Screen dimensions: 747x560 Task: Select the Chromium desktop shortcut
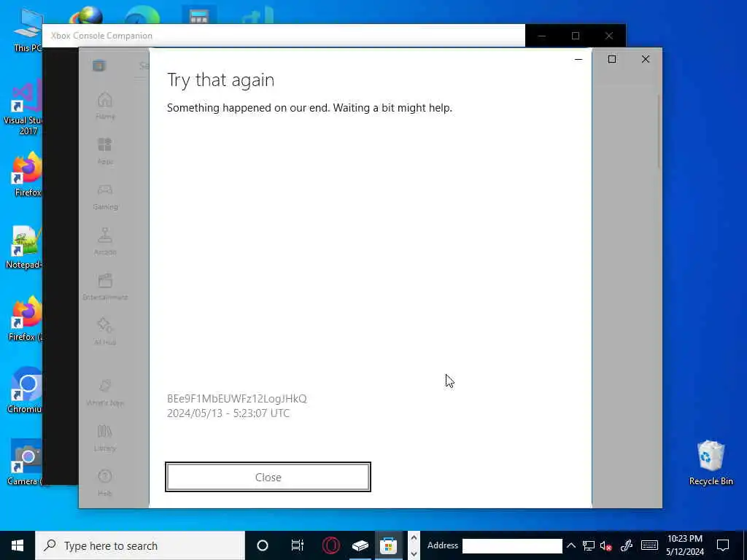pyautogui.click(x=25, y=391)
